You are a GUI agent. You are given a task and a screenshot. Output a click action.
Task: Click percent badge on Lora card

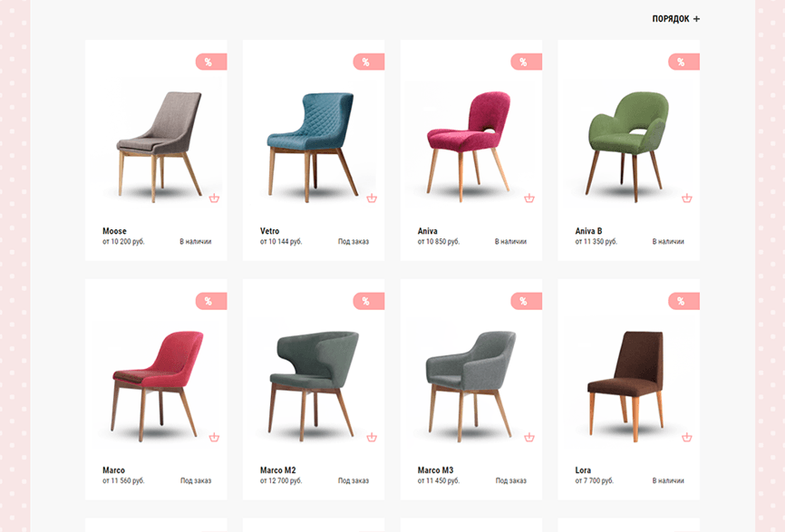tap(683, 301)
